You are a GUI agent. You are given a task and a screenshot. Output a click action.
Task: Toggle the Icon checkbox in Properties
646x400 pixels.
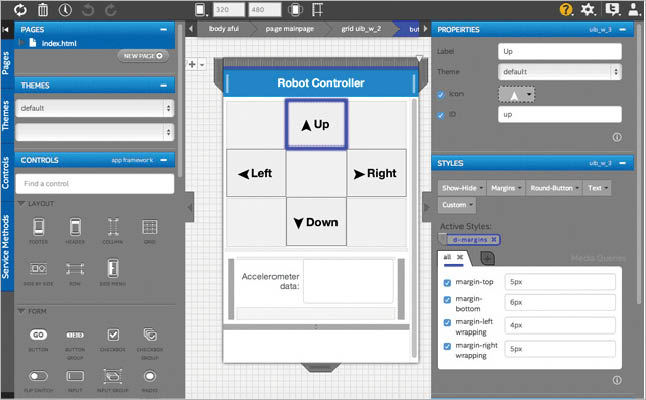click(441, 95)
